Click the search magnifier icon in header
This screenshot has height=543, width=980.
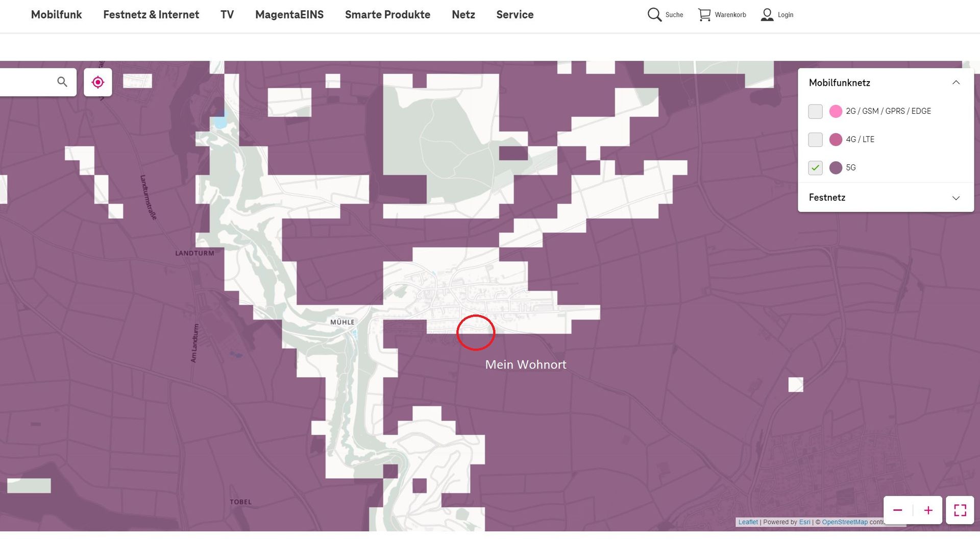tap(654, 15)
